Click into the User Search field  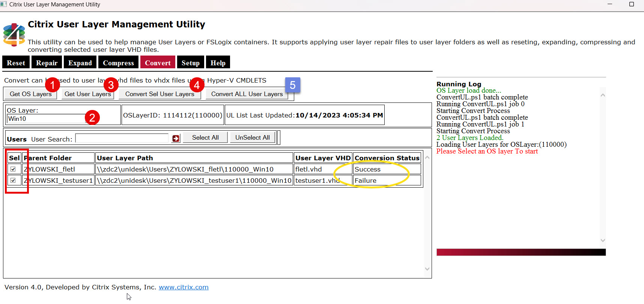(x=122, y=138)
